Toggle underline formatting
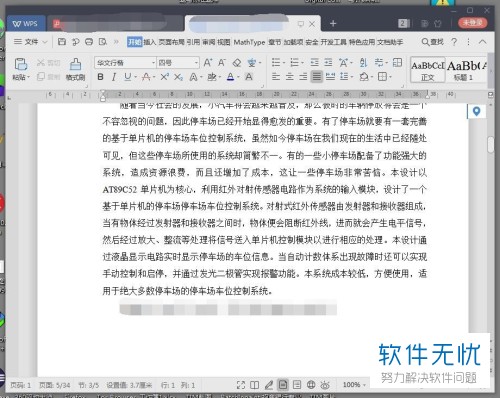500x398 pixels. (127, 77)
